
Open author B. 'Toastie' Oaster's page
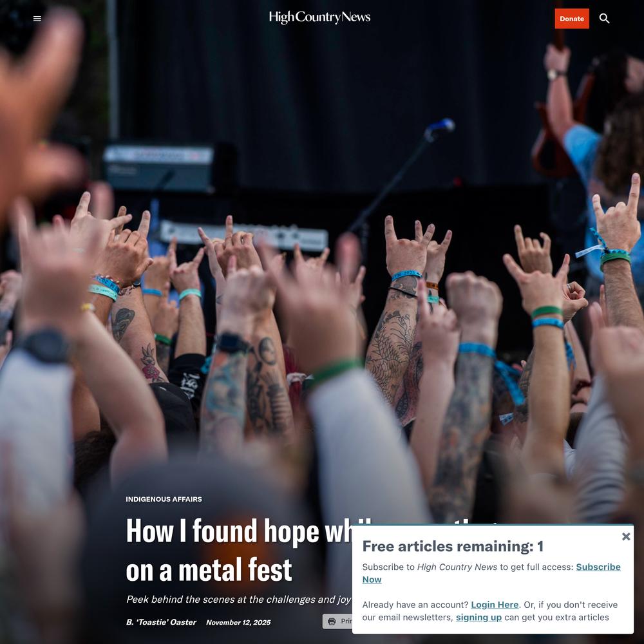pos(161,622)
